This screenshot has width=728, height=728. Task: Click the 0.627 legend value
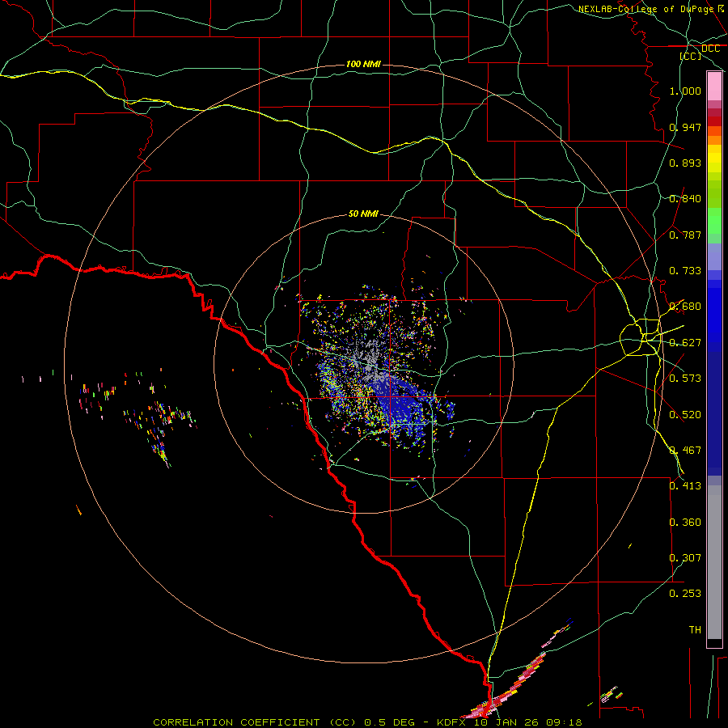pyautogui.click(x=685, y=343)
